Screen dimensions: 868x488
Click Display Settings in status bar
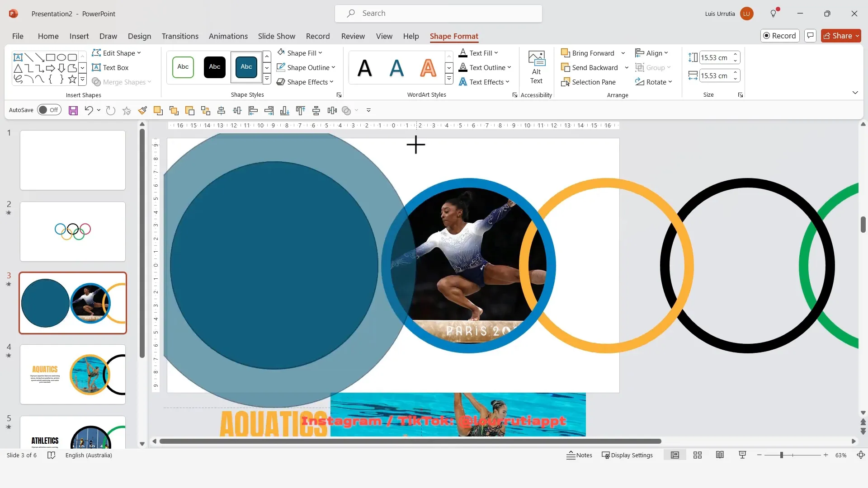point(627,455)
